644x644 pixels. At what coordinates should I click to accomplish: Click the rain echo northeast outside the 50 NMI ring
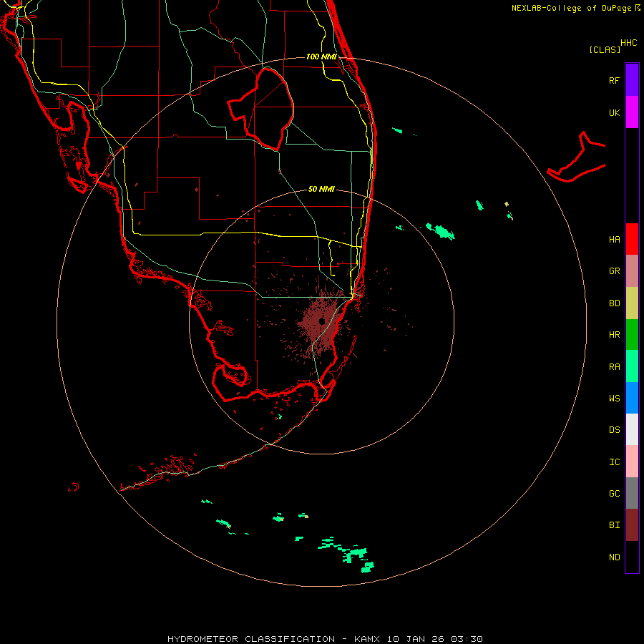pyautogui.click(x=441, y=231)
